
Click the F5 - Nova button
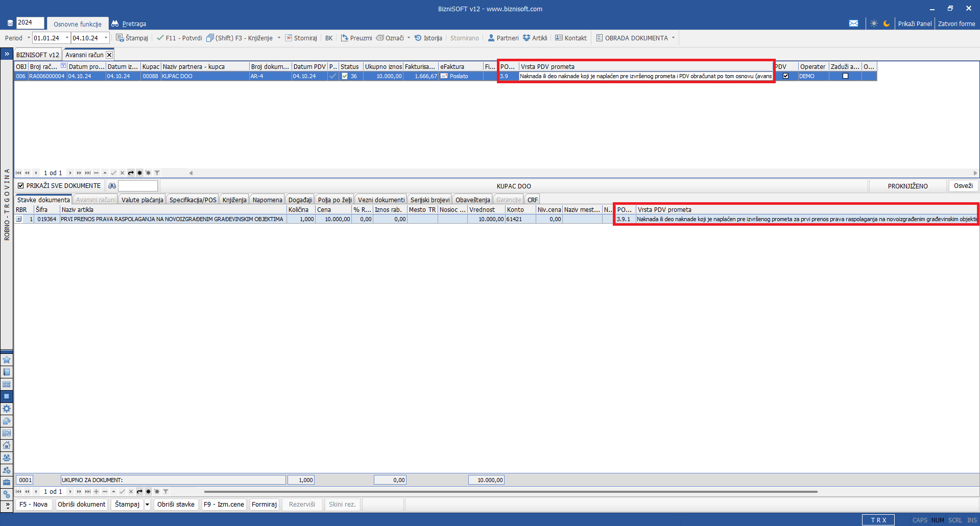pos(33,504)
